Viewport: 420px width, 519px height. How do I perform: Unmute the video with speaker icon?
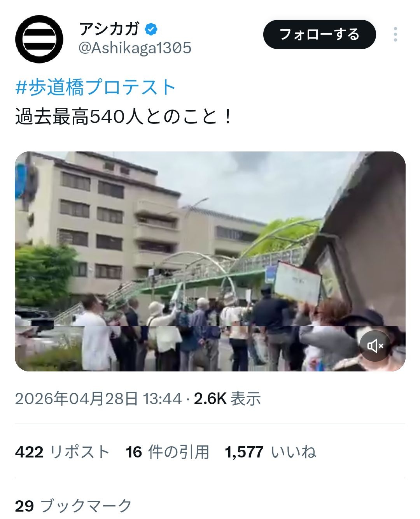point(375,345)
